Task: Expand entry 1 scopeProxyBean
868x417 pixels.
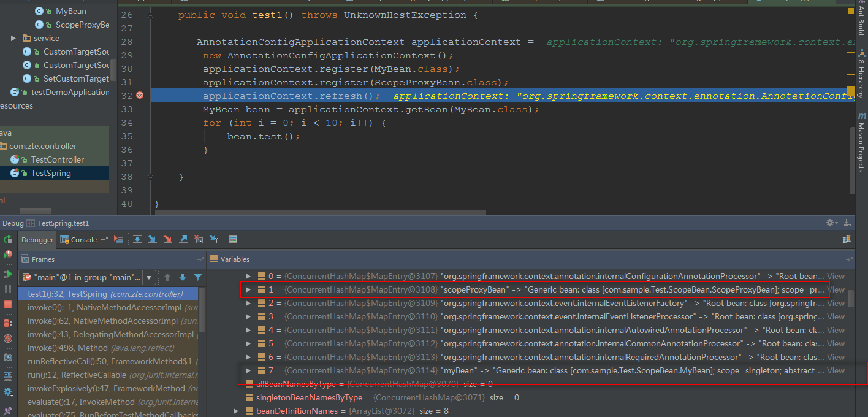Action: coord(248,290)
